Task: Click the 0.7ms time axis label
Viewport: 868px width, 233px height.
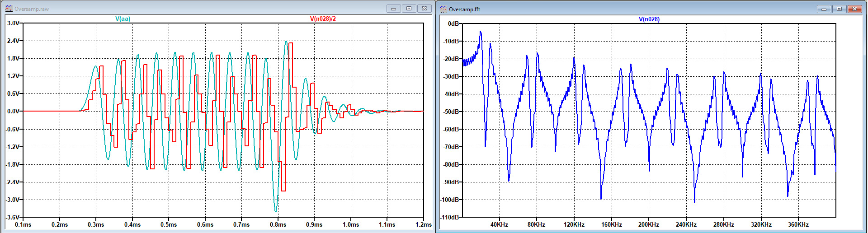Action: coord(241,224)
